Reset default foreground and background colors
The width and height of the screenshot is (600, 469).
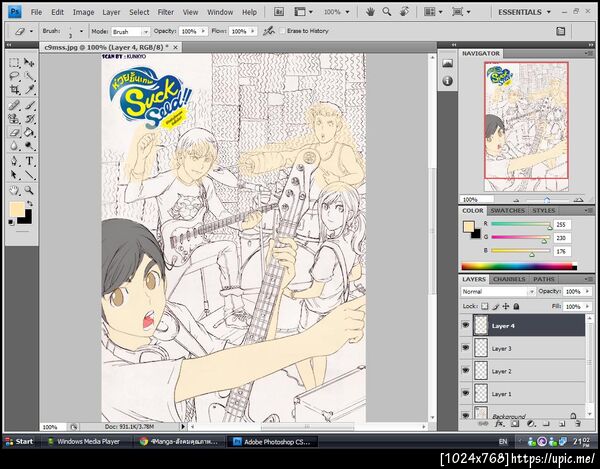[11, 222]
